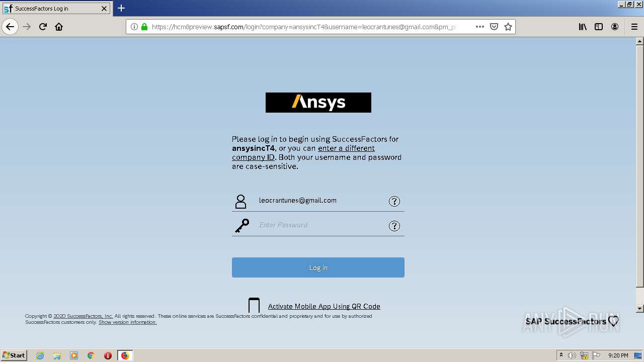Open a new browser tab

(x=121, y=8)
